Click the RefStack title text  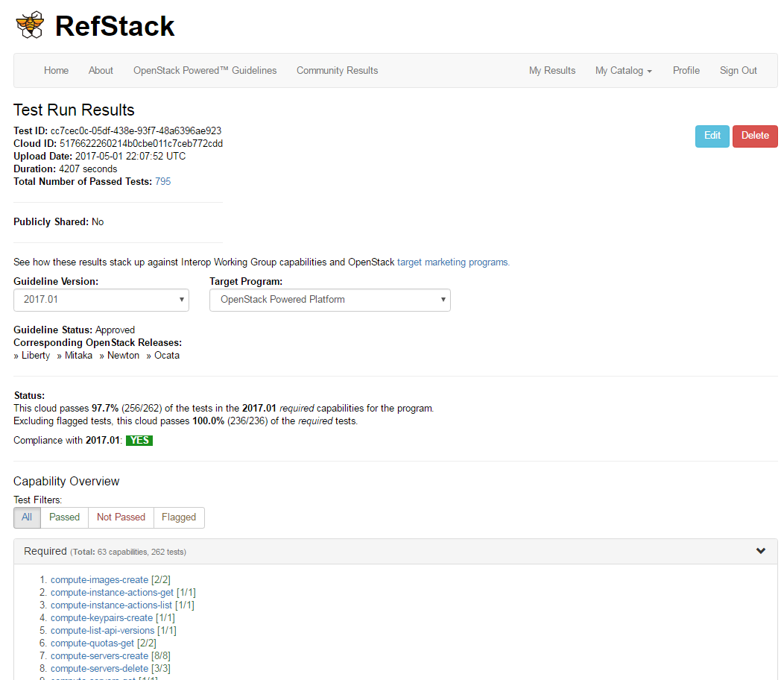click(x=115, y=26)
